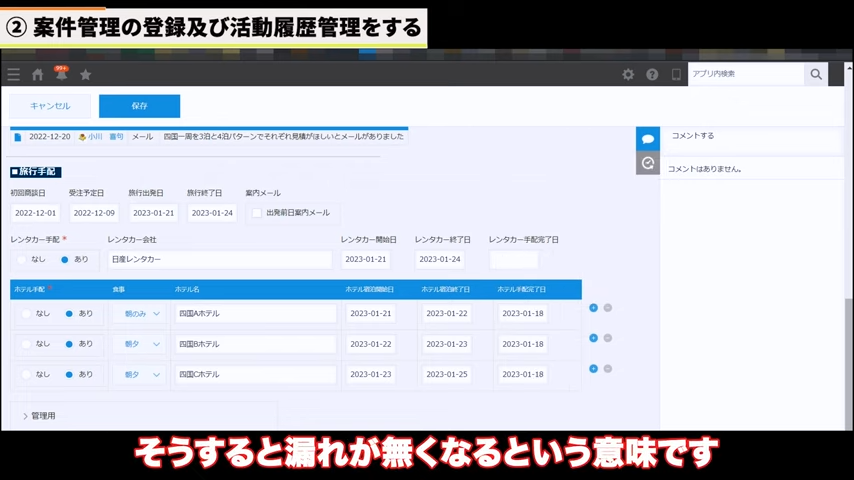Click 四国Aホテル stay end date 2023-01-22

[447, 314]
